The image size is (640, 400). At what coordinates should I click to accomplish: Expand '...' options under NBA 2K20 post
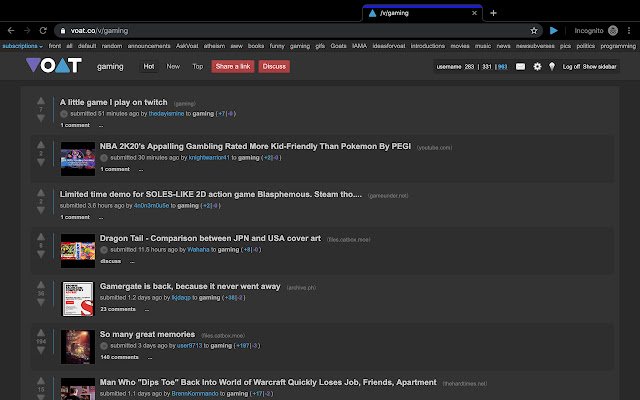click(x=141, y=169)
